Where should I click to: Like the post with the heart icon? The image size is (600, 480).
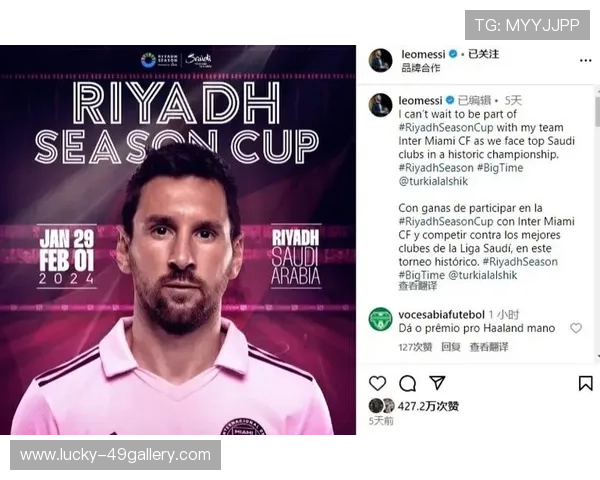377,383
